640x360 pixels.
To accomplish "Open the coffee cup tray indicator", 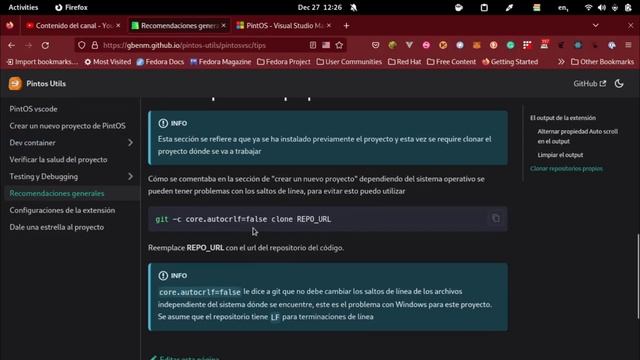I will point(459,7).
